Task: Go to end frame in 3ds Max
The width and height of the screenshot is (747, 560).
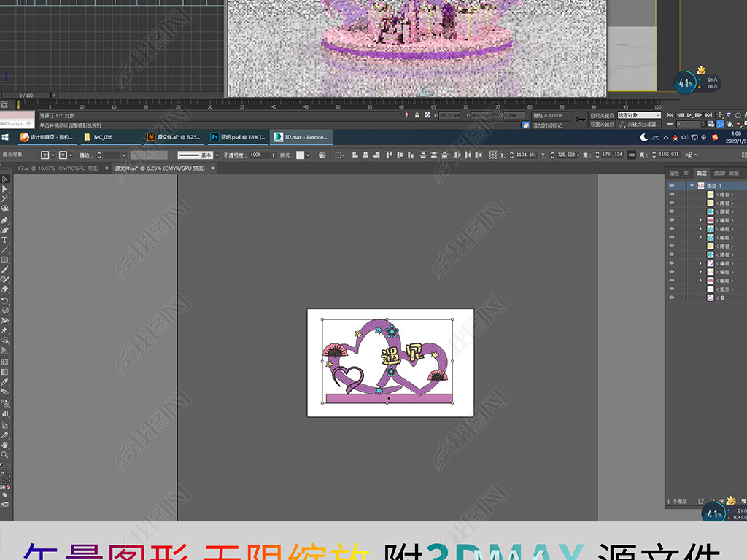Action: (x=708, y=115)
